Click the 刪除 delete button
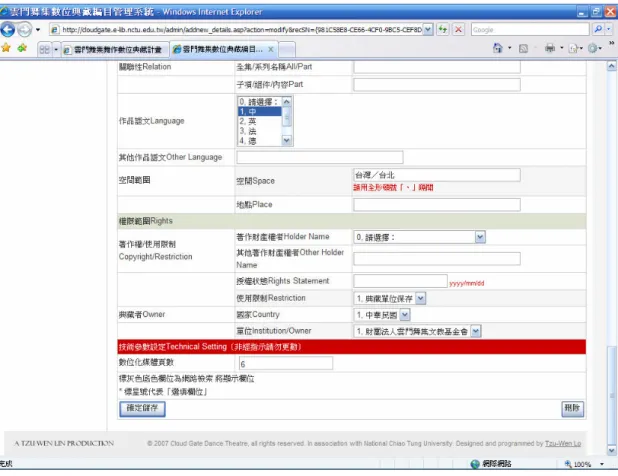618x476 pixels. pyautogui.click(x=572, y=408)
